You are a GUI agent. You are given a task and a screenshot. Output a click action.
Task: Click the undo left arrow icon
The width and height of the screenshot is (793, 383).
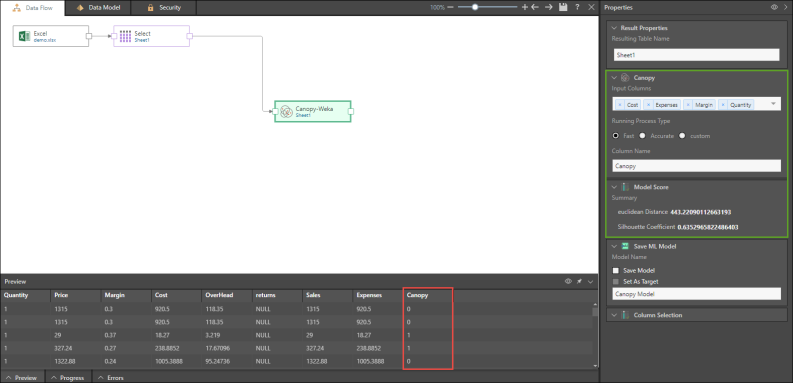[535, 8]
